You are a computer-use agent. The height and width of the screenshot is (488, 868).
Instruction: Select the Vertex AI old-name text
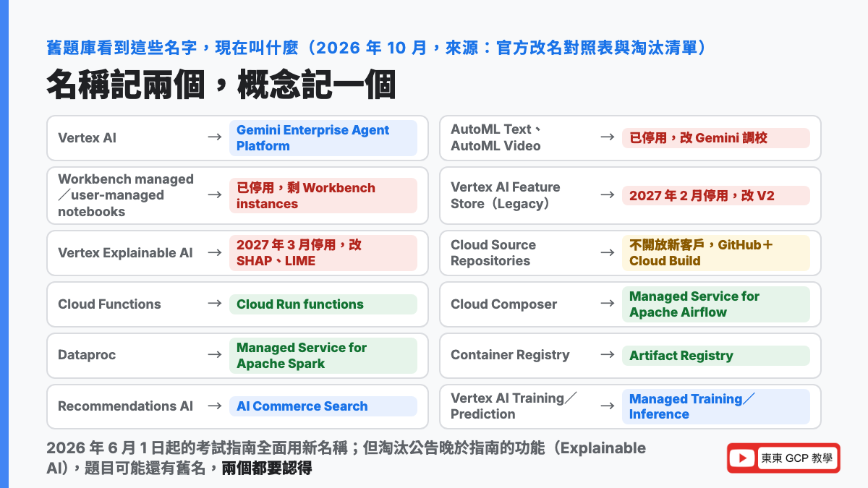87,138
